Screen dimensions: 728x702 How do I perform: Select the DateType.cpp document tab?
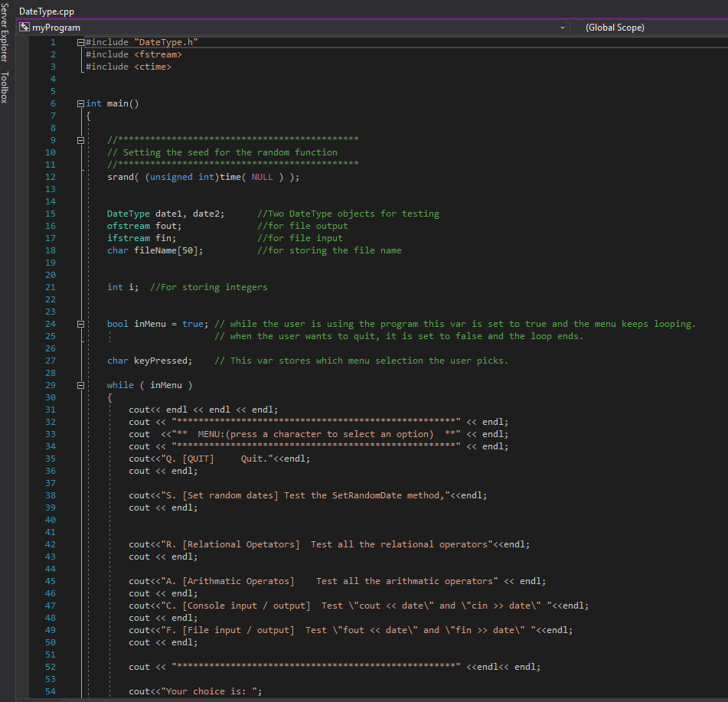46,11
